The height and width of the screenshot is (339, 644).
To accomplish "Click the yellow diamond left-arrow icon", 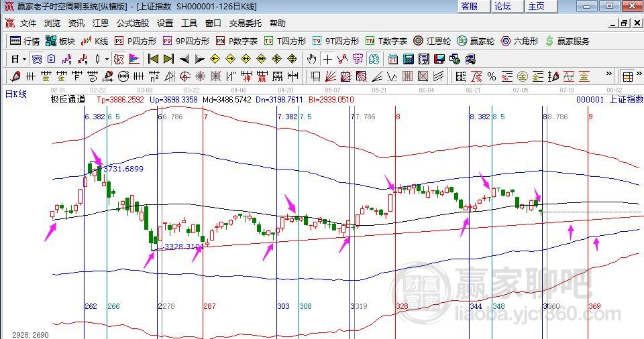I will click(215, 59).
